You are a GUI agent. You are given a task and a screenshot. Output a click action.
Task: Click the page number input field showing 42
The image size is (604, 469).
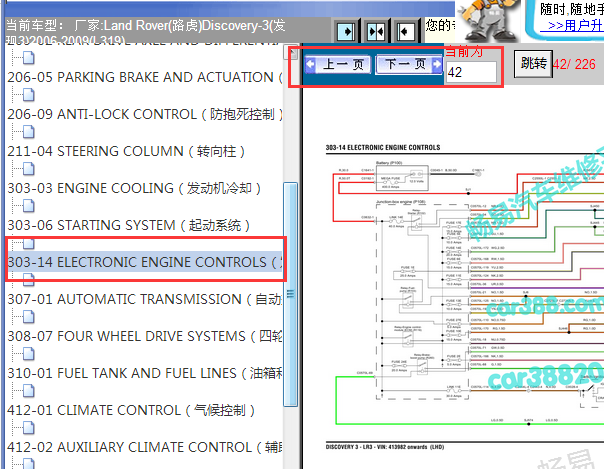pyautogui.click(x=471, y=72)
